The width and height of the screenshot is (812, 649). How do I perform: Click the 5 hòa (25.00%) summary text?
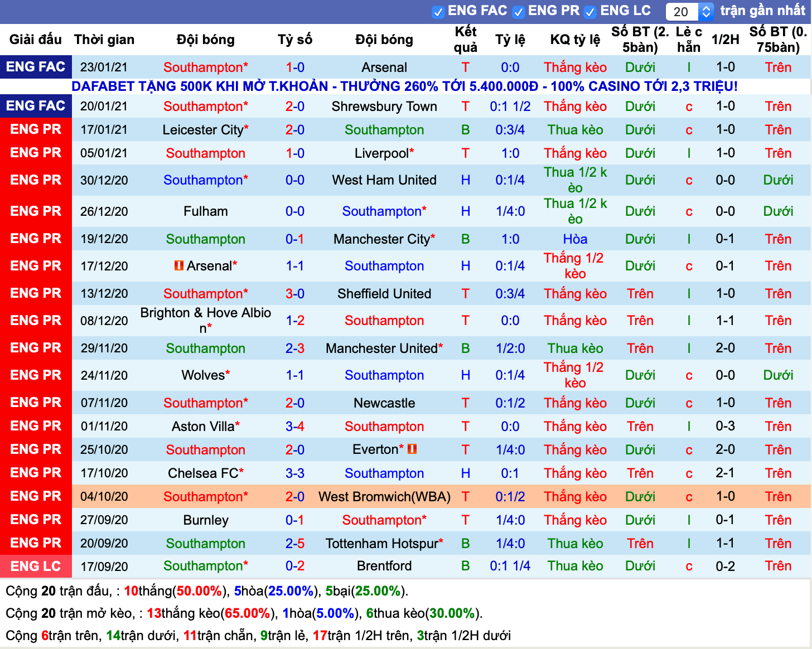[x=276, y=591]
